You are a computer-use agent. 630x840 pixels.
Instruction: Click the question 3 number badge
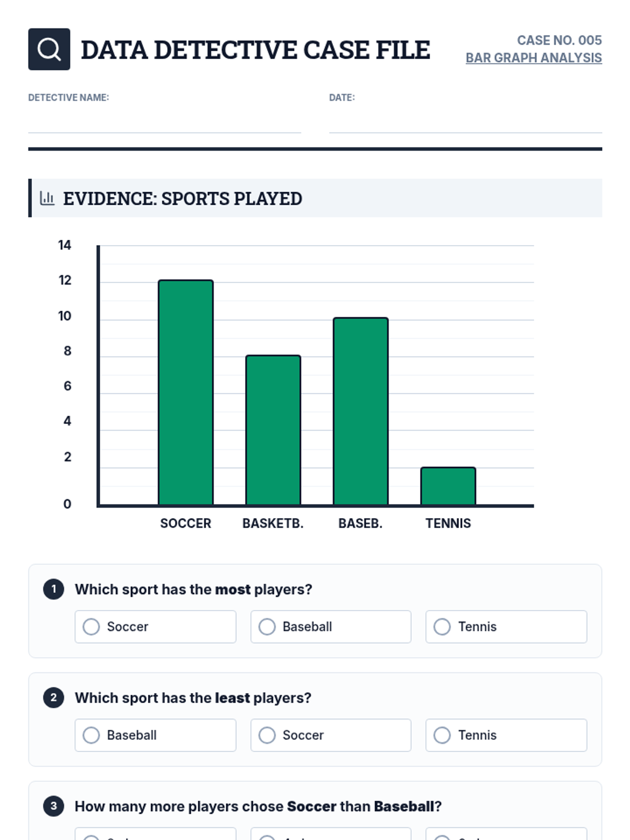[54, 806]
